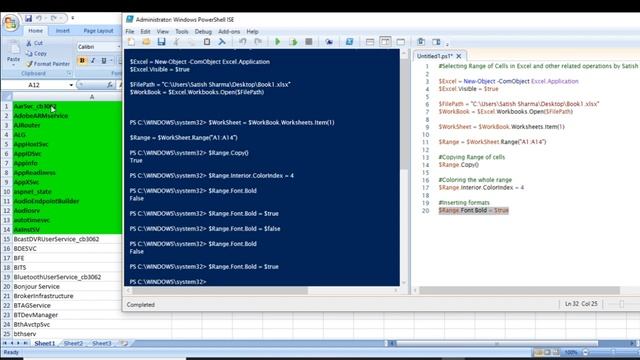
Task: Click the insert worksheet icon after Sheet3
Action: click(124, 343)
